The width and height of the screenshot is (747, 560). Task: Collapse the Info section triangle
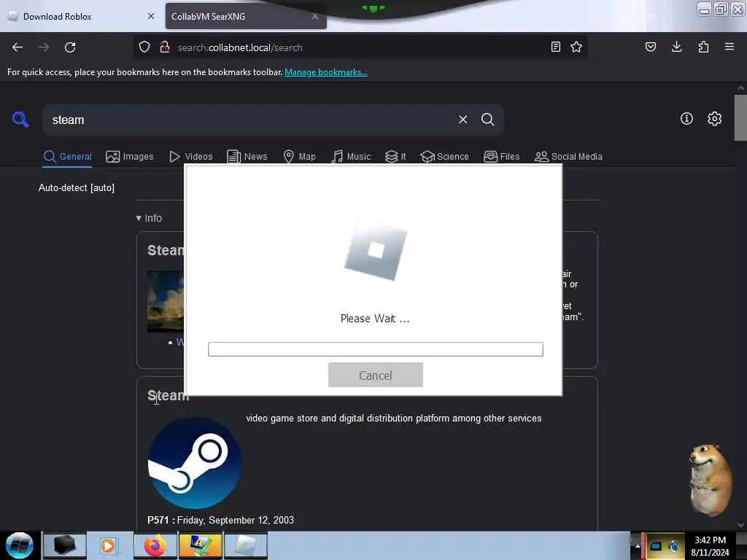click(x=139, y=218)
